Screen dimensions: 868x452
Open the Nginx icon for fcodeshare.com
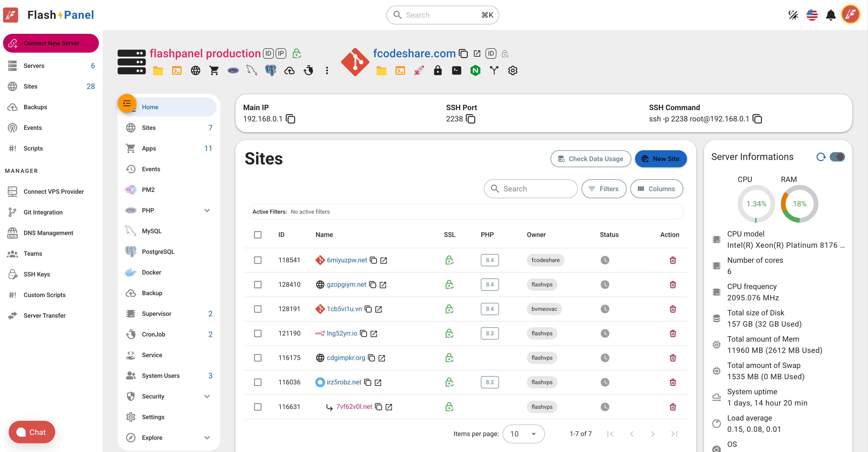coord(475,70)
